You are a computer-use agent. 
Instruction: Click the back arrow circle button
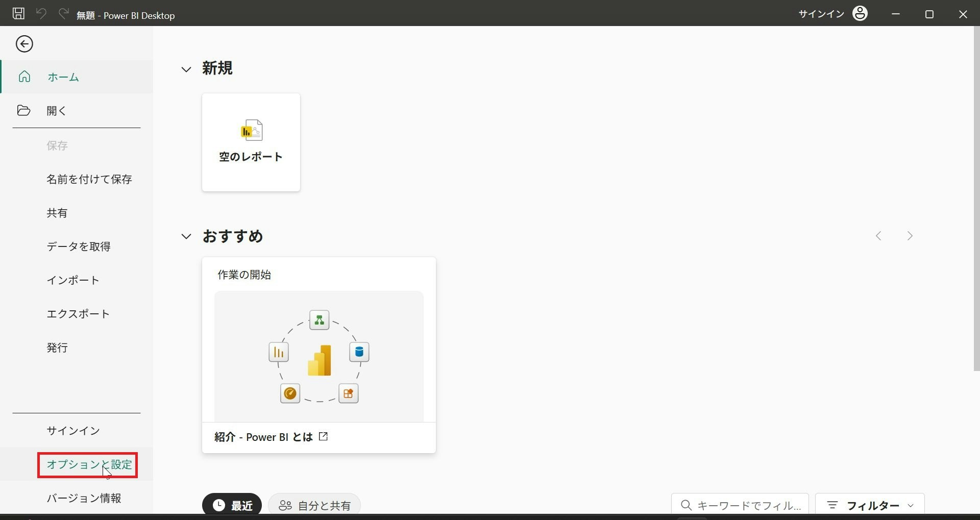coord(24,44)
